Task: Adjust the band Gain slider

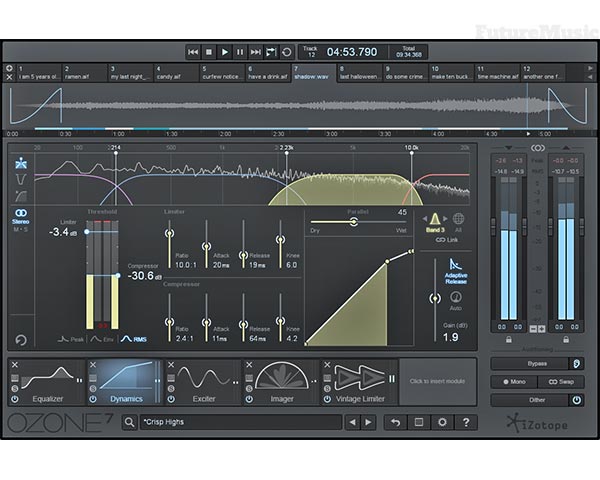Action: coord(435,299)
